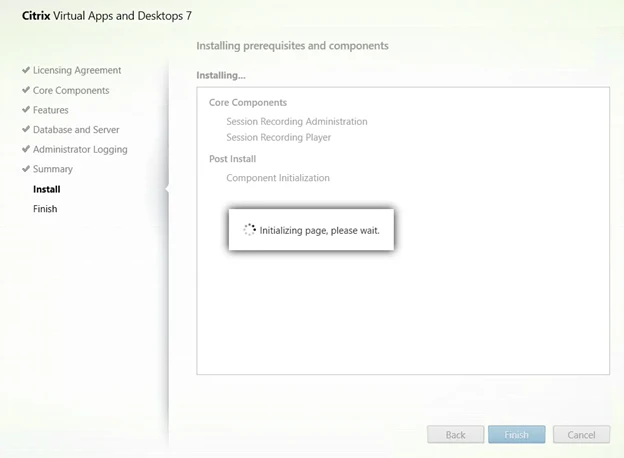Image resolution: width=624 pixels, height=458 pixels.
Task: Open the Database and Server step
Action: (76, 130)
